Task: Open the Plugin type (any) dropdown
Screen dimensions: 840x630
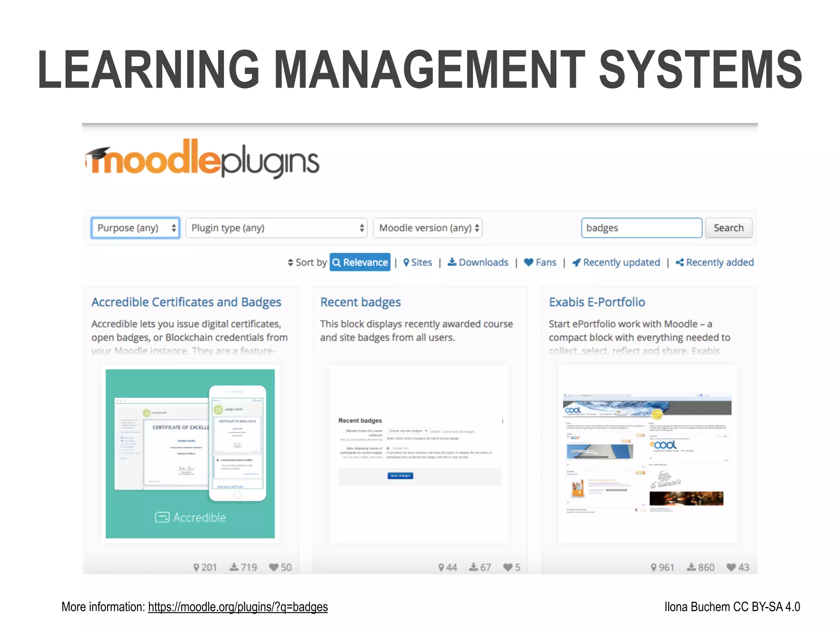Action: coord(276,228)
